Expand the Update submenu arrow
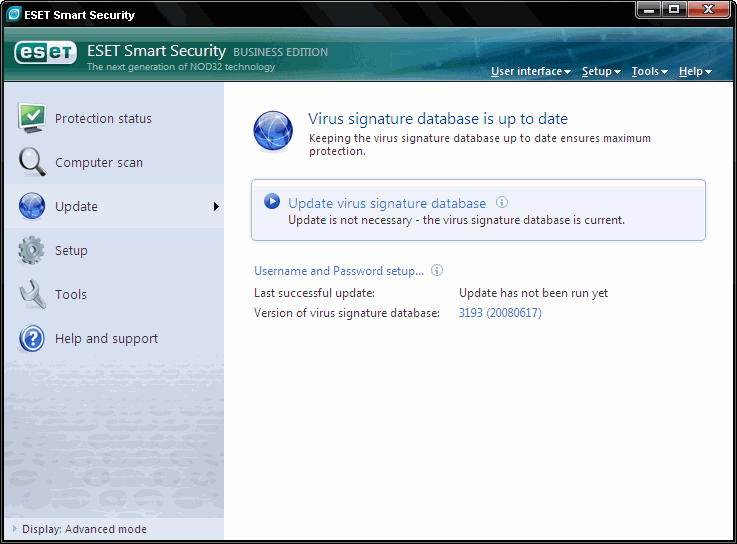 pos(216,206)
